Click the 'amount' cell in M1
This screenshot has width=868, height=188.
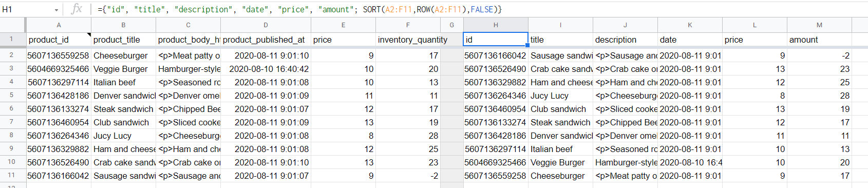pyautogui.click(x=819, y=40)
